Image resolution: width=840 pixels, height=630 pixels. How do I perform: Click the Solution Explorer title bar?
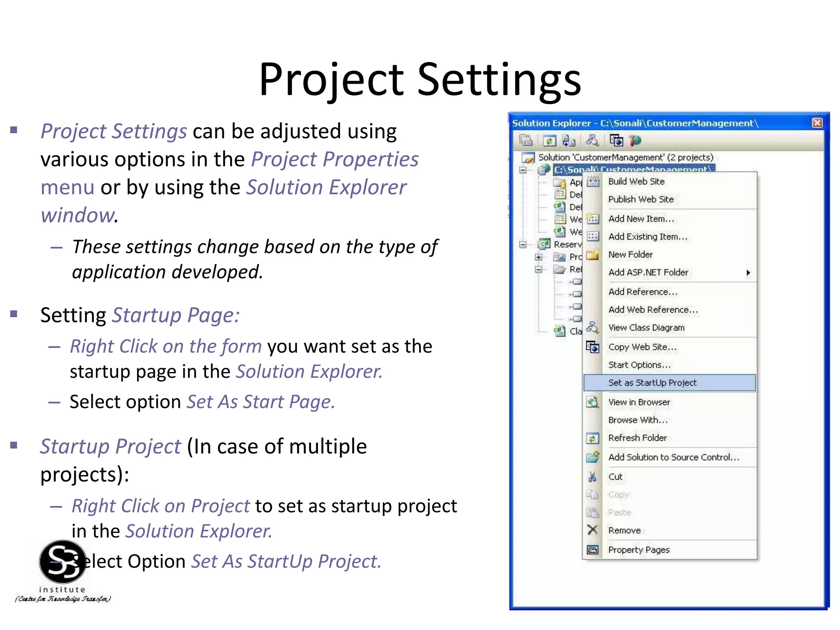coord(669,123)
